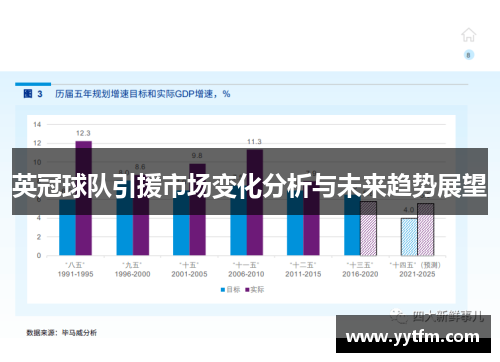Screen dimensions: 500x362
Task: Click the 8.6 value label
Action: coord(140,167)
